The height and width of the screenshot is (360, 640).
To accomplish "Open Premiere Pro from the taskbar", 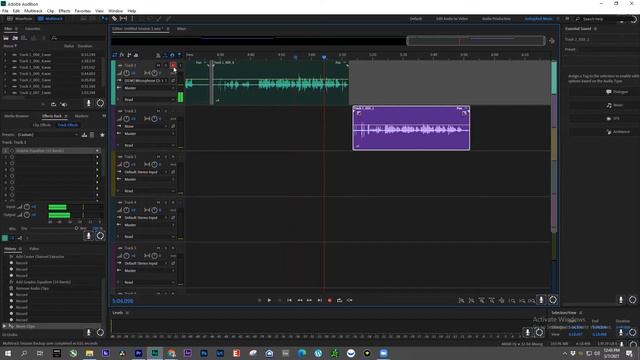I will point(138,353).
